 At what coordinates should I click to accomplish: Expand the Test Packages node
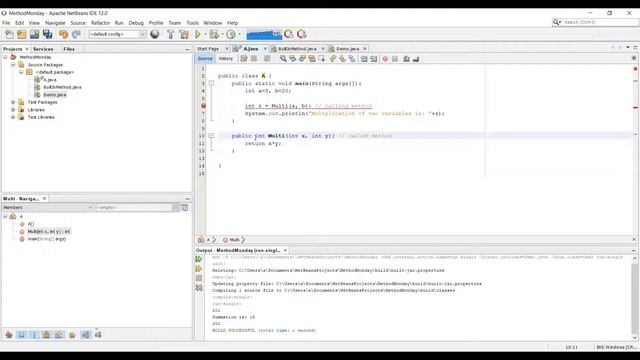pos(13,102)
